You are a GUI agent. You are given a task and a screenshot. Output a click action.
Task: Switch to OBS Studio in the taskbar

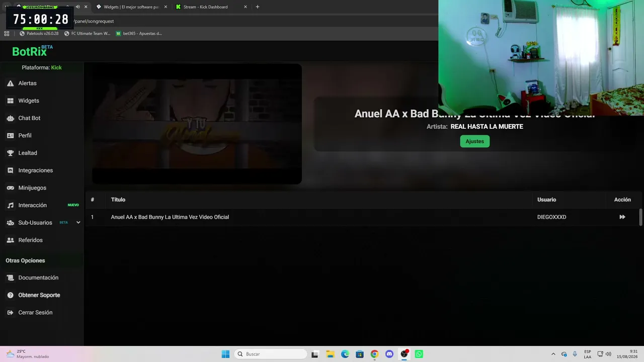coord(404,354)
